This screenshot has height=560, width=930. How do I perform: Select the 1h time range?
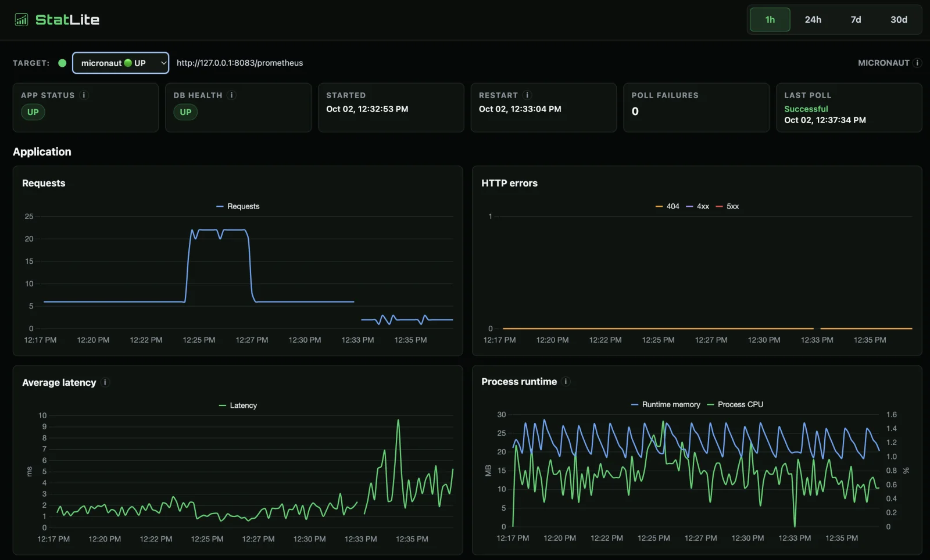click(x=770, y=20)
